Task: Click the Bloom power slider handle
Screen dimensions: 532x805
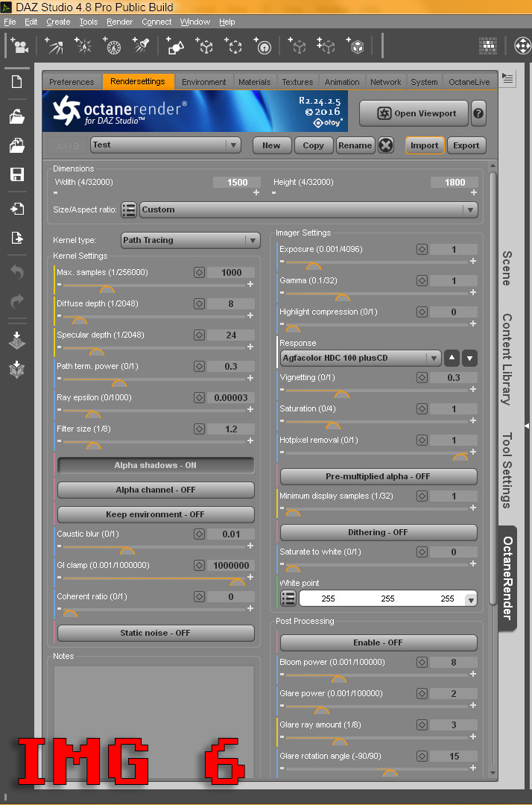Action: coord(338,679)
